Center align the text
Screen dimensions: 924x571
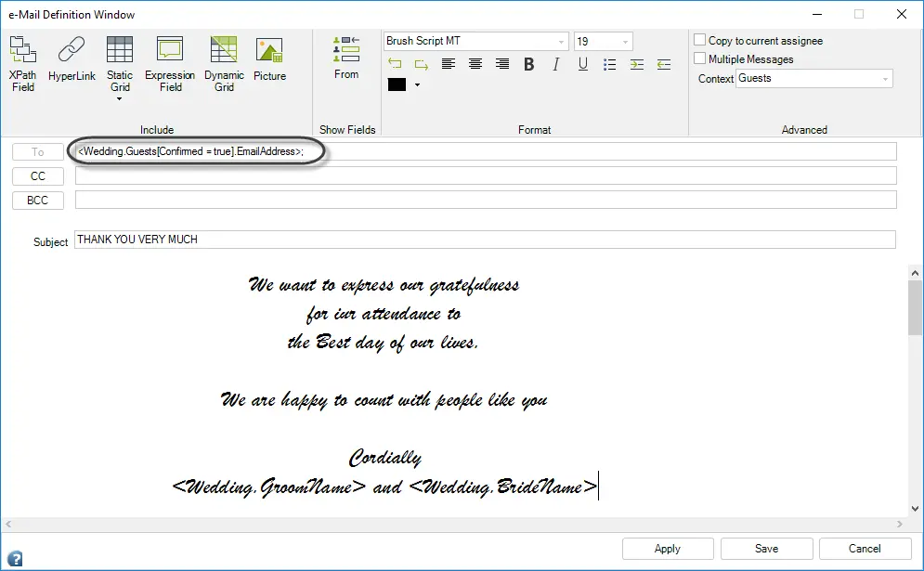coord(475,64)
